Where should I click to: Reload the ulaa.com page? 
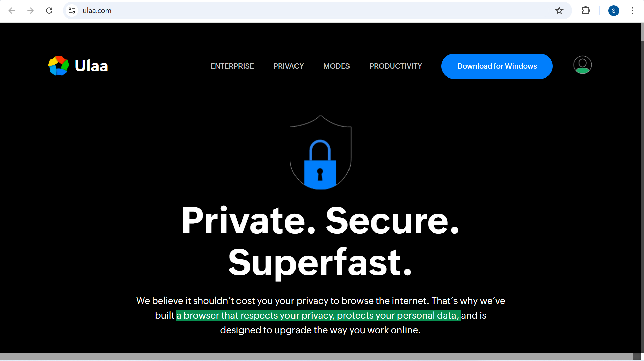[x=49, y=11]
